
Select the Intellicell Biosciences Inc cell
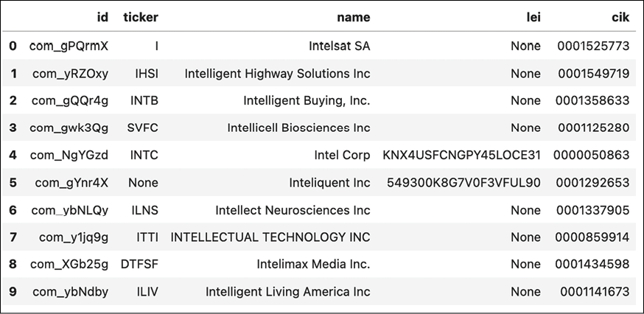(x=299, y=128)
